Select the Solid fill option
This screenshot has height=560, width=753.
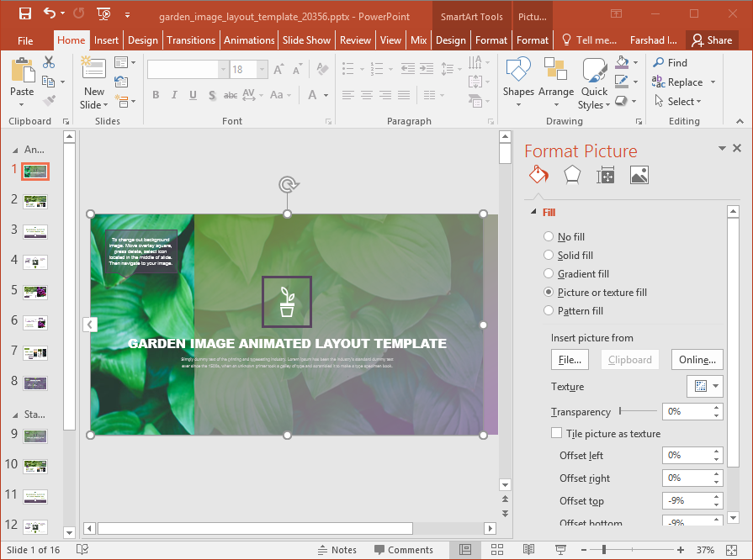(x=549, y=256)
